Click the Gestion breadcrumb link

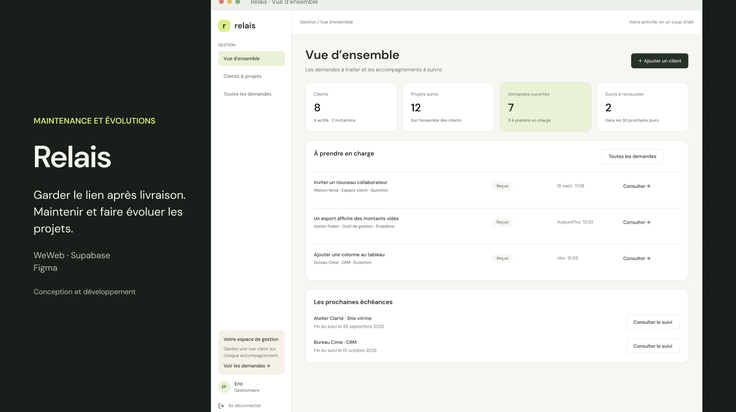(307, 22)
